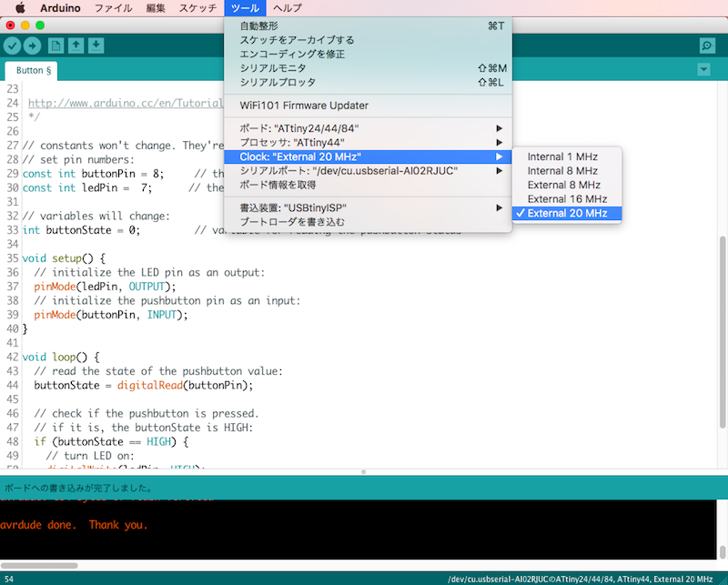The image size is (728, 585).
Task: Click the bottom board info status text
Action: 580,579
